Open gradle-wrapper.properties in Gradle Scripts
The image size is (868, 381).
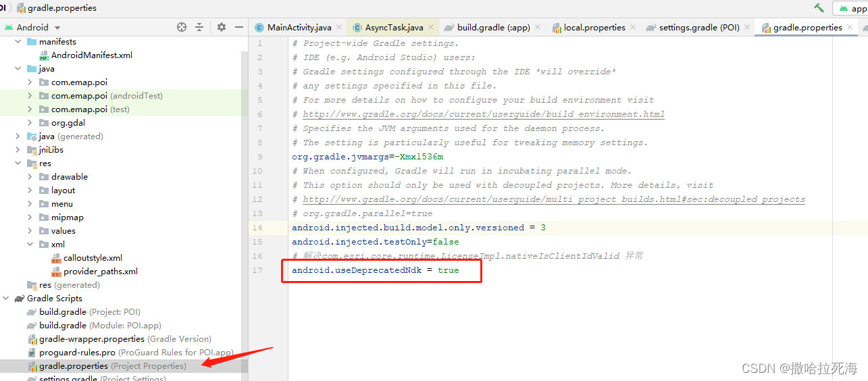point(91,339)
